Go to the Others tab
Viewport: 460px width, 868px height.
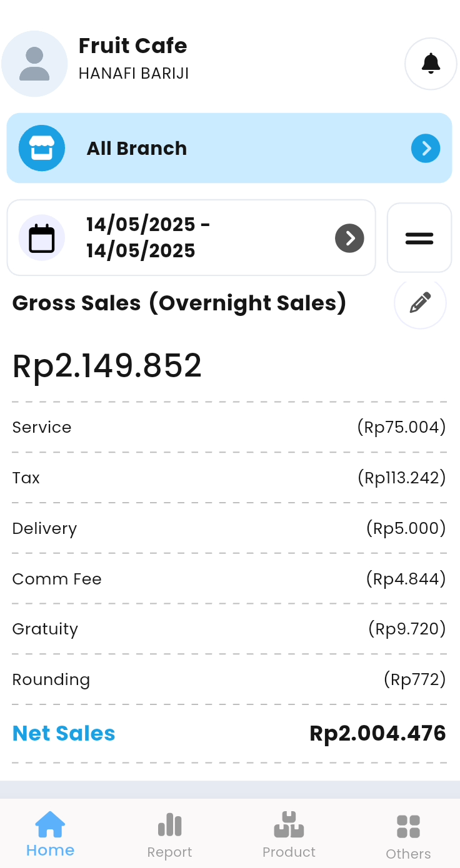pyautogui.click(x=408, y=837)
